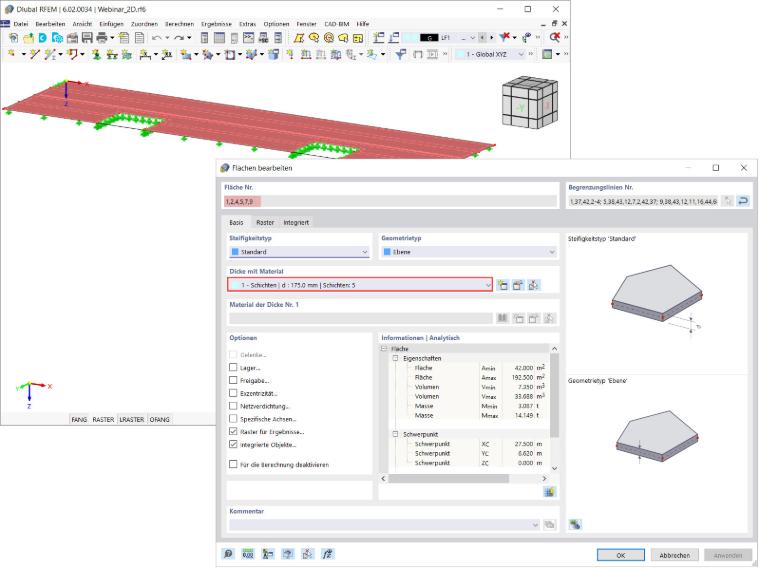
Task: Open the LF1 load case dropdown
Action: [473, 37]
